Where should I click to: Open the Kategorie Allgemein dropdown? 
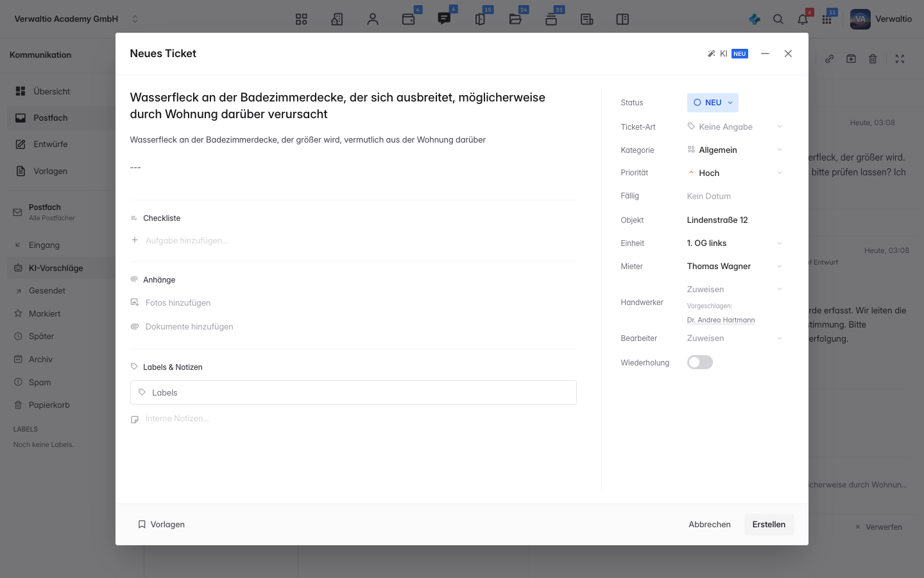coord(735,150)
